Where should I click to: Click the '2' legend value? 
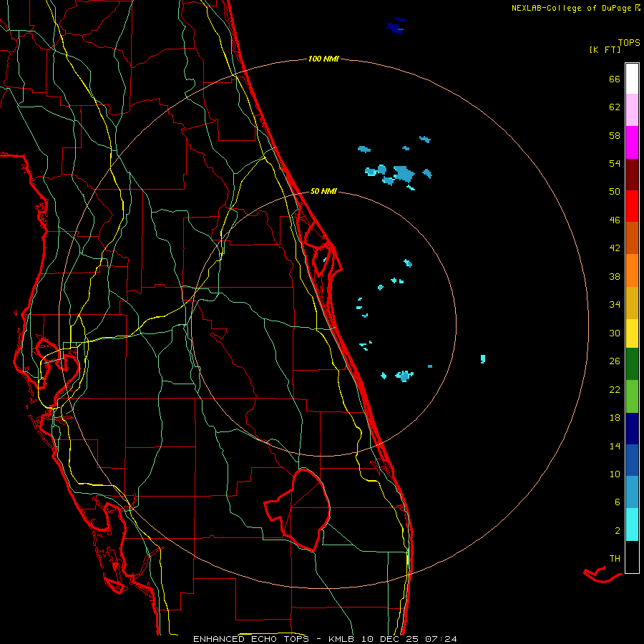[618, 531]
